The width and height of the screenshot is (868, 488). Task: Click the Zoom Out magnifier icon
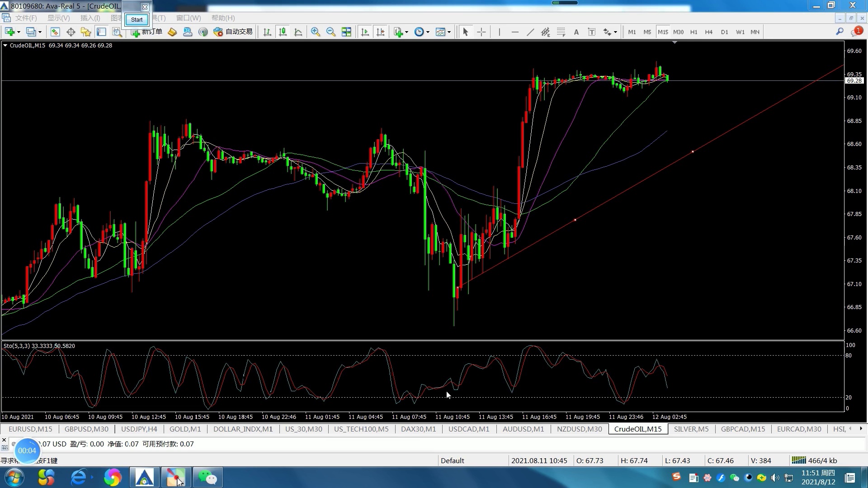[330, 32]
